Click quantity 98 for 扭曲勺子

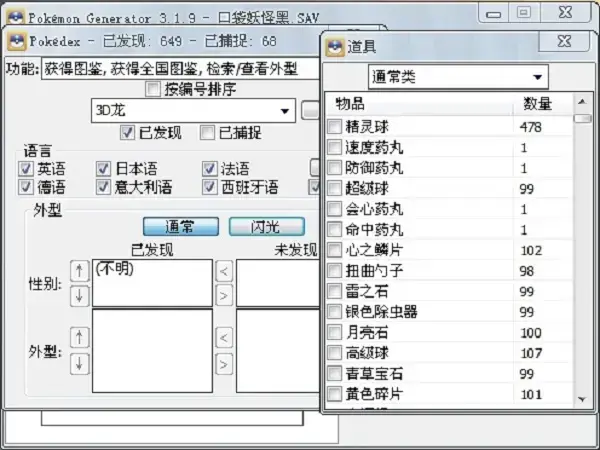pos(527,271)
